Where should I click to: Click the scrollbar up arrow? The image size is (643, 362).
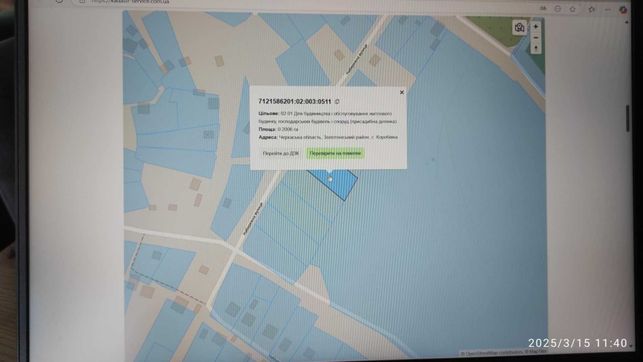pos(628,22)
